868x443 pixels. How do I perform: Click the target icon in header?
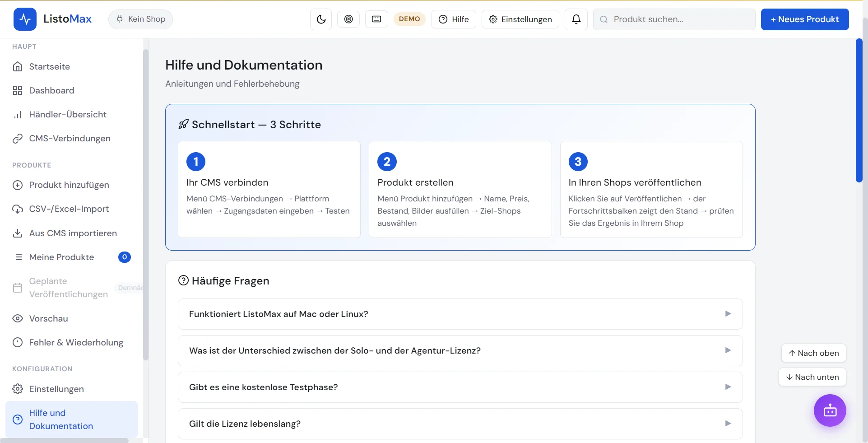tap(348, 19)
